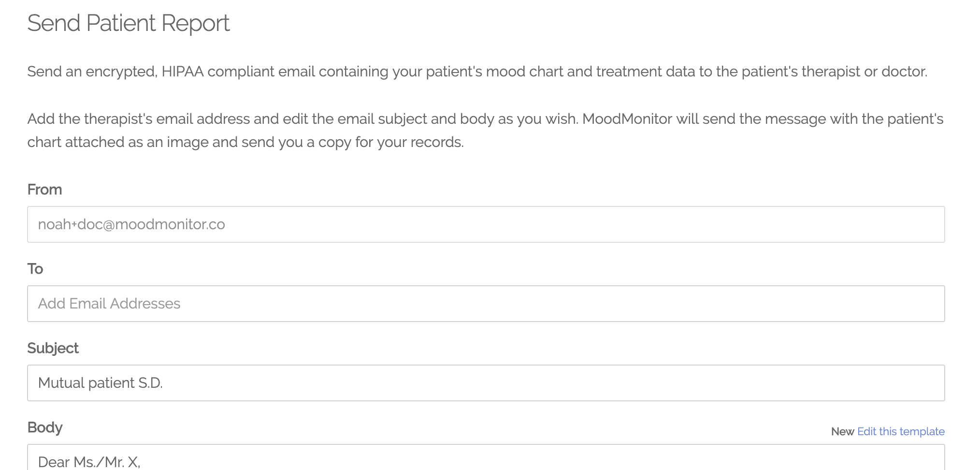Image resolution: width=980 pixels, height=470 pixels.
Task: Click the Body field label
Action: (45, 427)
